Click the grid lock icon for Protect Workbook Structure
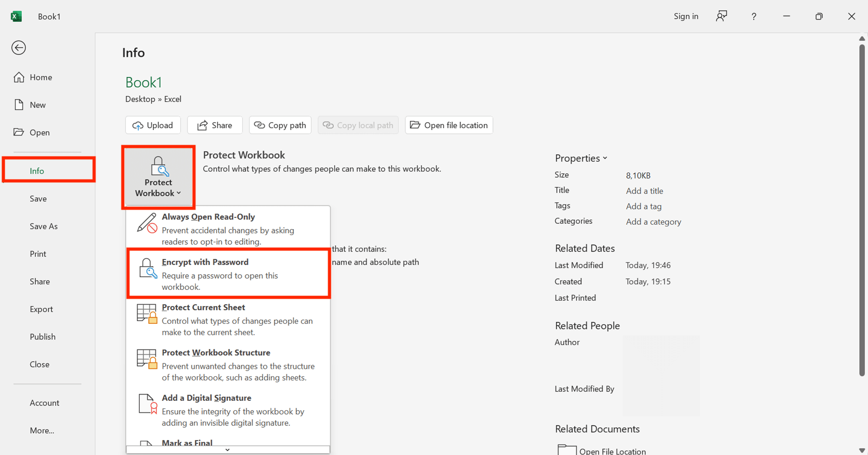 click(147, 359)
